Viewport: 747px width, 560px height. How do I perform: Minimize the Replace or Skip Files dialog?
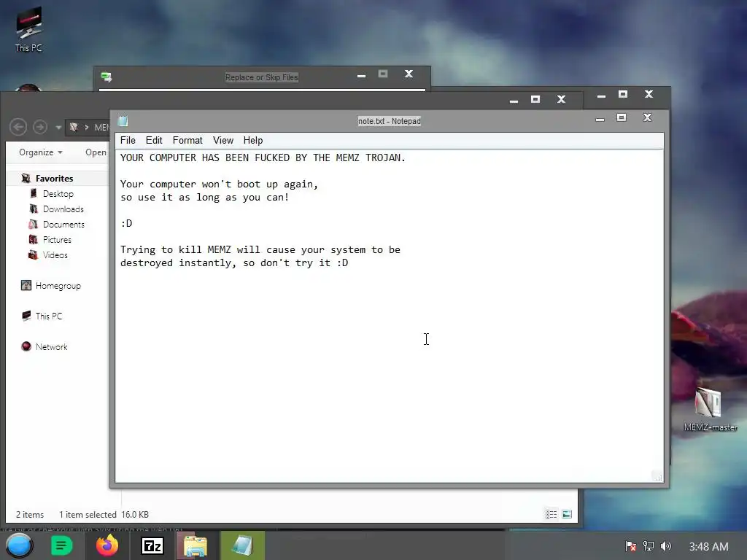(x=362, y=75)
